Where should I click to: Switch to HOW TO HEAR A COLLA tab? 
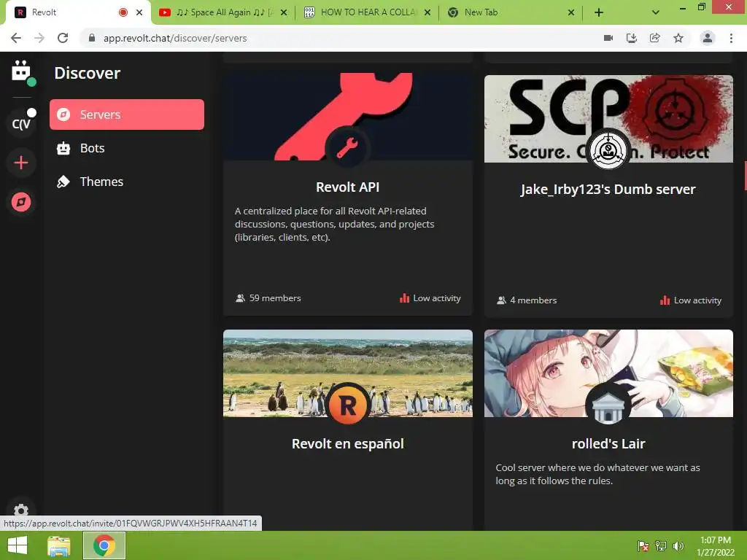pyautogui.click(x=368, y=12)
